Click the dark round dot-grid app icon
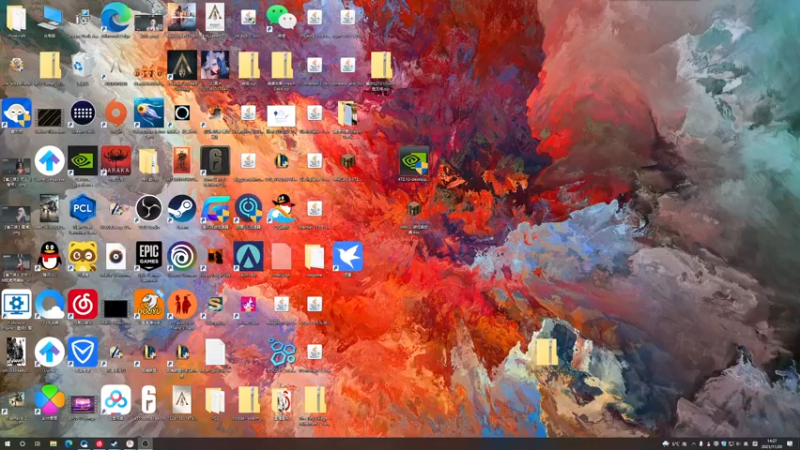 coord(83,113)
